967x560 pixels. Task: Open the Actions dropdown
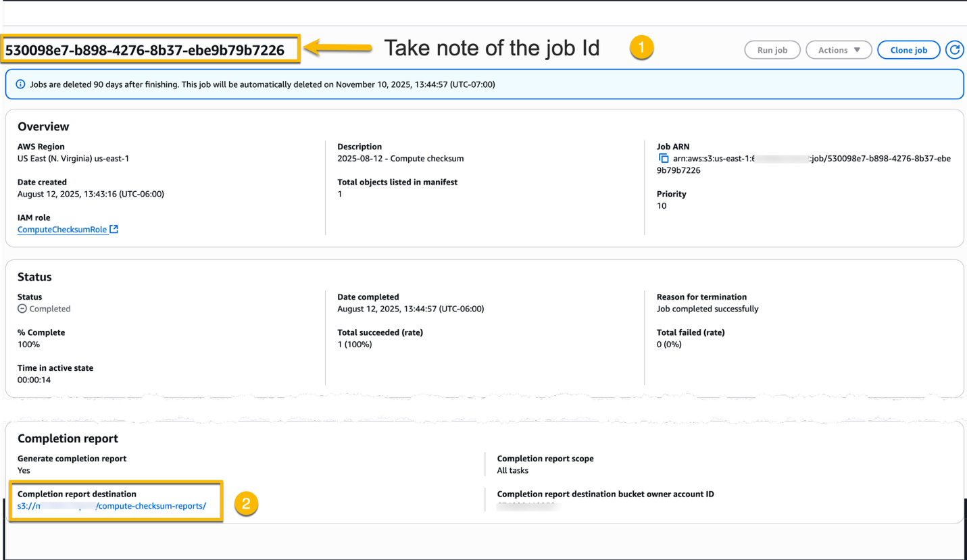click(x=838, y=49)
